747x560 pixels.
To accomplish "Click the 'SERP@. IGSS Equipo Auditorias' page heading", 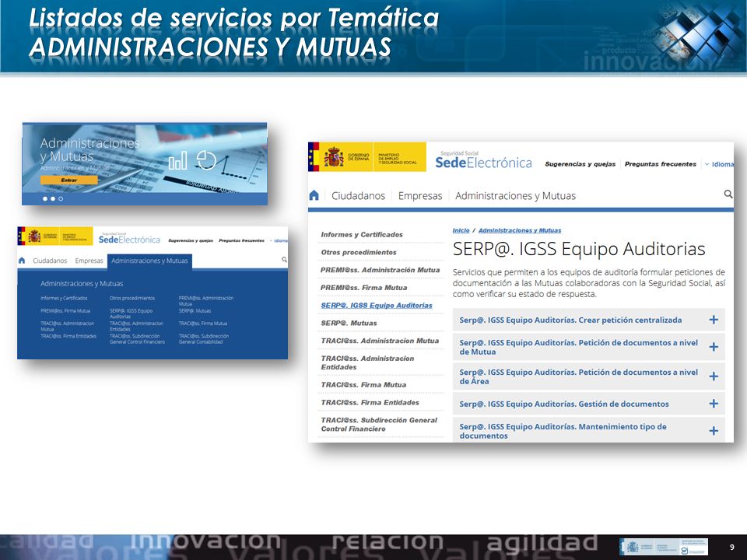I will click(579, 249).
